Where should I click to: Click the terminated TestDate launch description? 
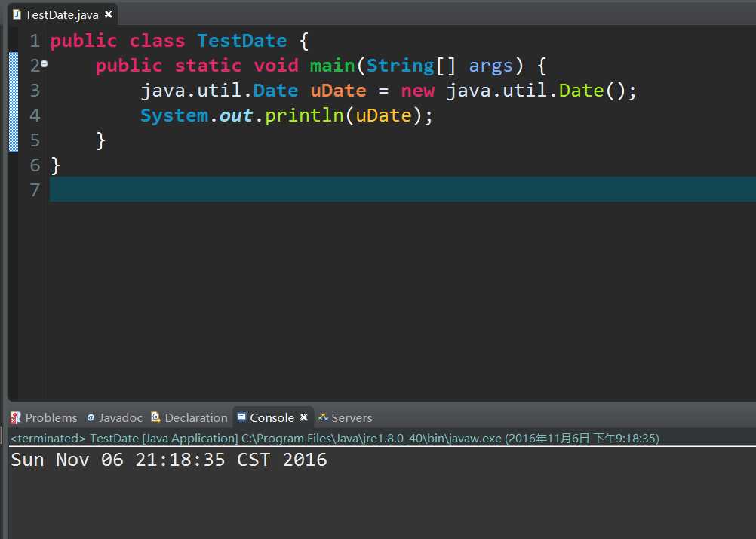pyautogui.click(x=334, y=438)
